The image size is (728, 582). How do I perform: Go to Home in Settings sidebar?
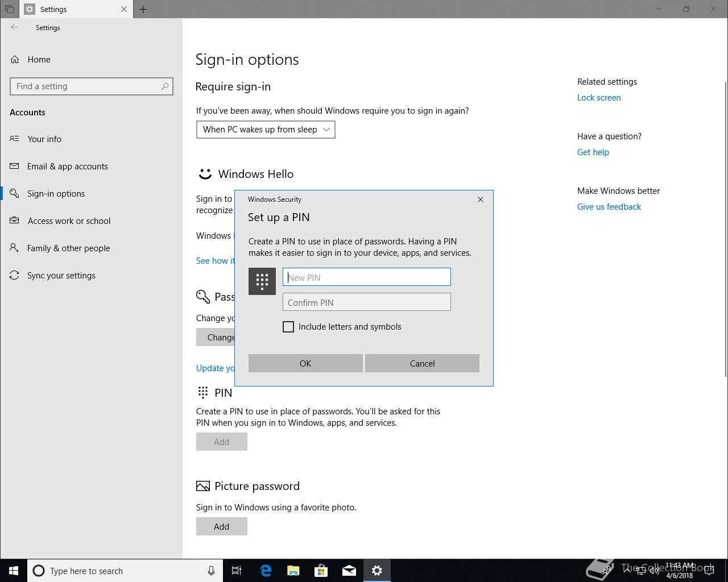(x=39, y=60)
